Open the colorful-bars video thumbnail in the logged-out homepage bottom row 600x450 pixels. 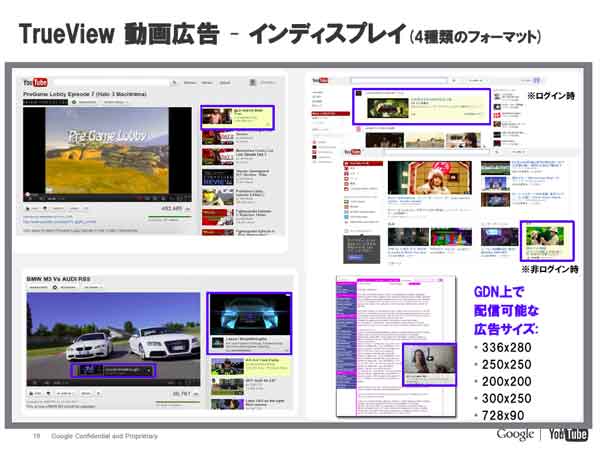tap(451, 237)
